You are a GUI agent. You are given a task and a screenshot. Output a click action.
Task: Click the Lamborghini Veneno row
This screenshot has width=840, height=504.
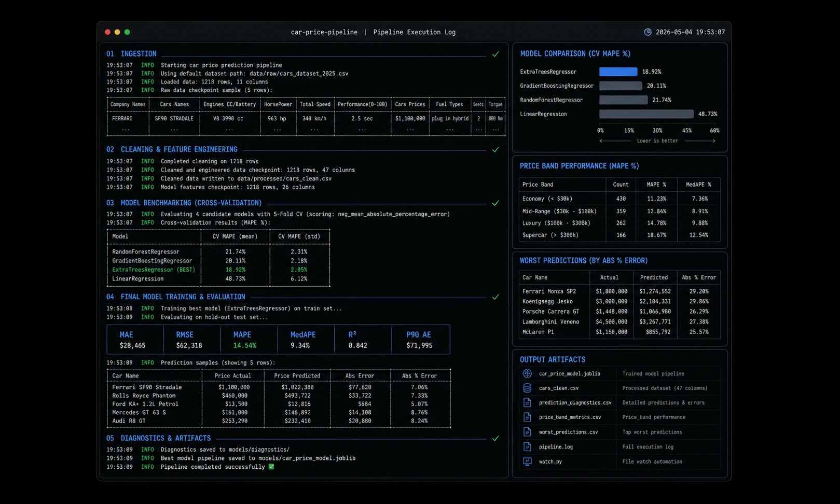(x=619, y=322)
